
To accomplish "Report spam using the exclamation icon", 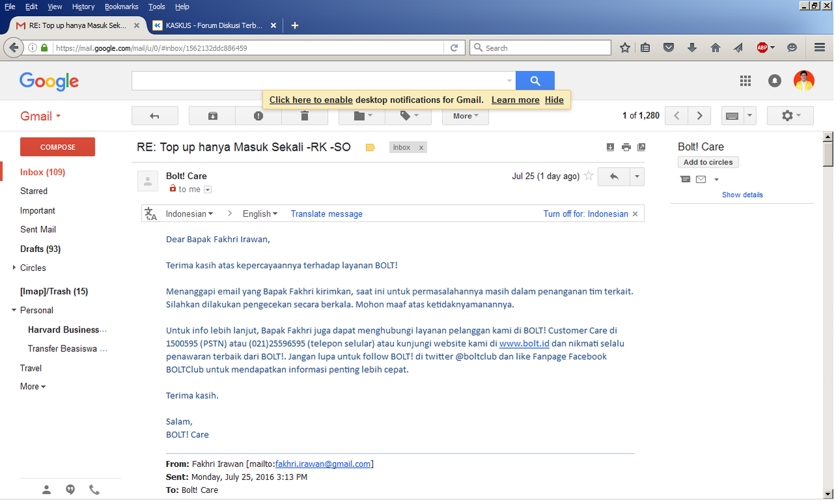I will tap(259, 116).
